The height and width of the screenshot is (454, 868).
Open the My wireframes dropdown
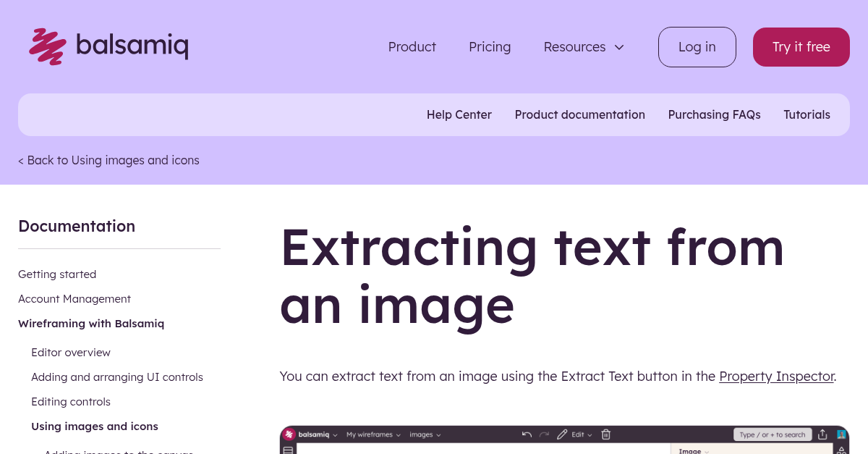[373, 435]
